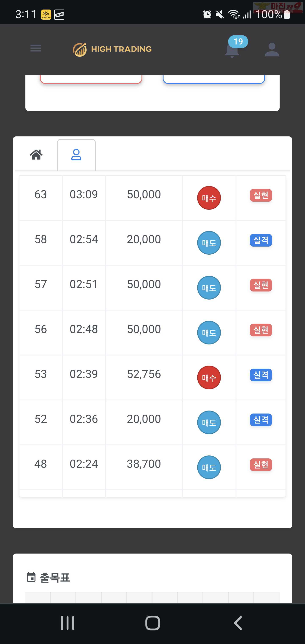
Task: Click the 실격 label in row 58
Action: pyautogui.click(x=261, y=240)
